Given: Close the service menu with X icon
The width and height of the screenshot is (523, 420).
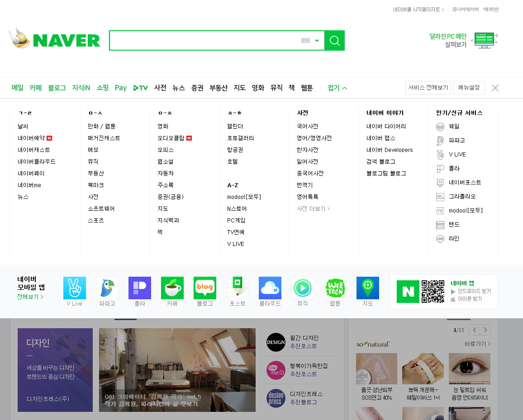Looking at the screenshot, I should (495, 88).
